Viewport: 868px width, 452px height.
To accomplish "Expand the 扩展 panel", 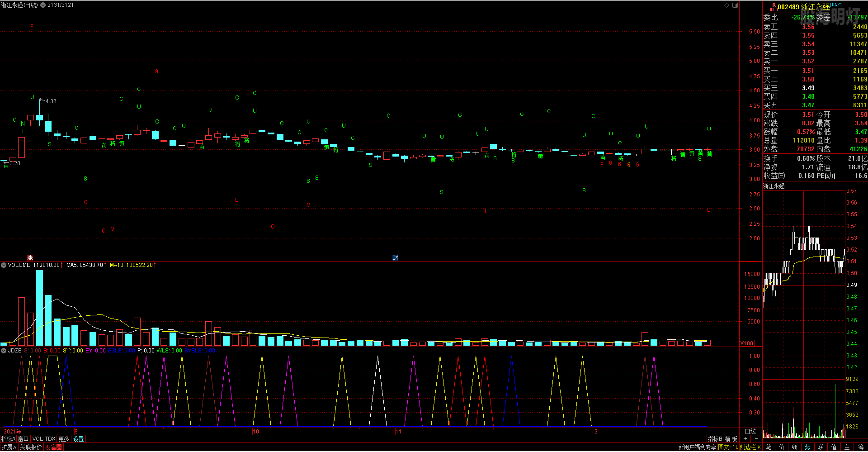I will point(9,447).
